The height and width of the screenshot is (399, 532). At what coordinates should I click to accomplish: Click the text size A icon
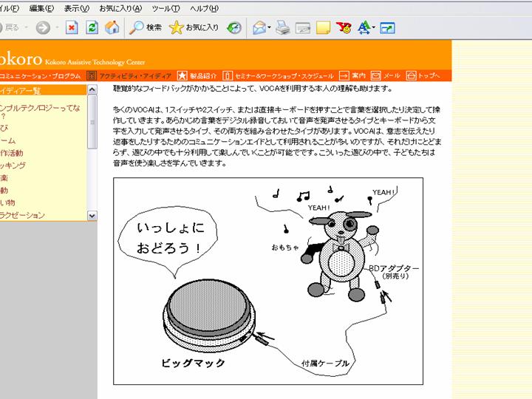364,28
